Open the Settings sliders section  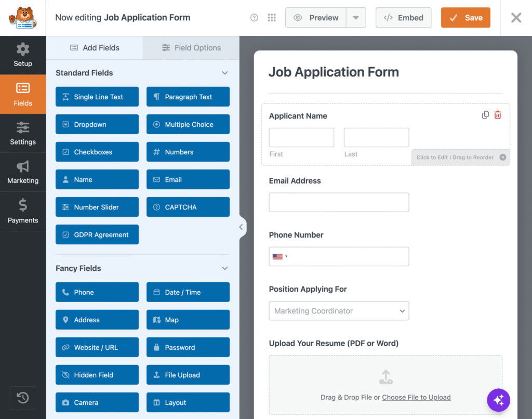click(x=23, y=134)
